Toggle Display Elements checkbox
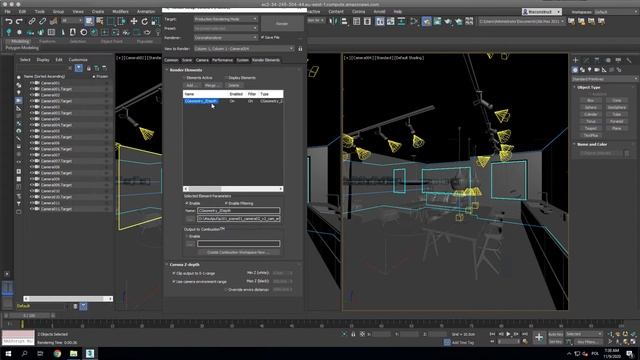This screenshot has height=360, width=640. [x=226, y=78]
